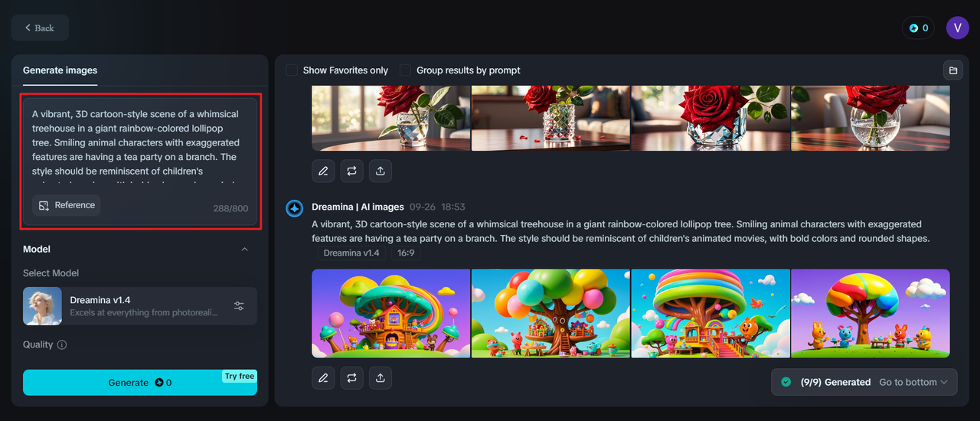980x421 pixels.
Task: Open model settings sliders icon
Action: (x=239, y=306)
